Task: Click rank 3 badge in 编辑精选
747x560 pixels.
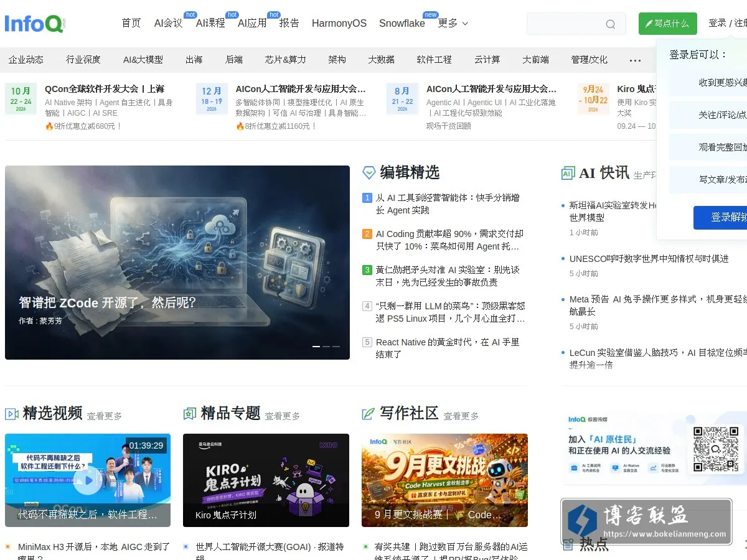Action: tap(367, 270)
